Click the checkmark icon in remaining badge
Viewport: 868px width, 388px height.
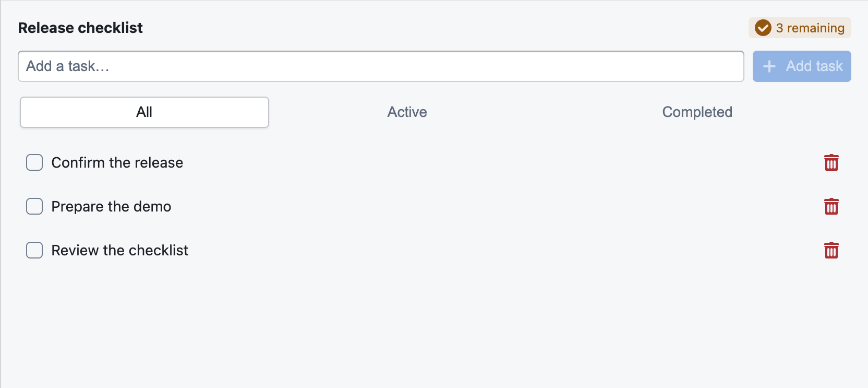point(763,28)
